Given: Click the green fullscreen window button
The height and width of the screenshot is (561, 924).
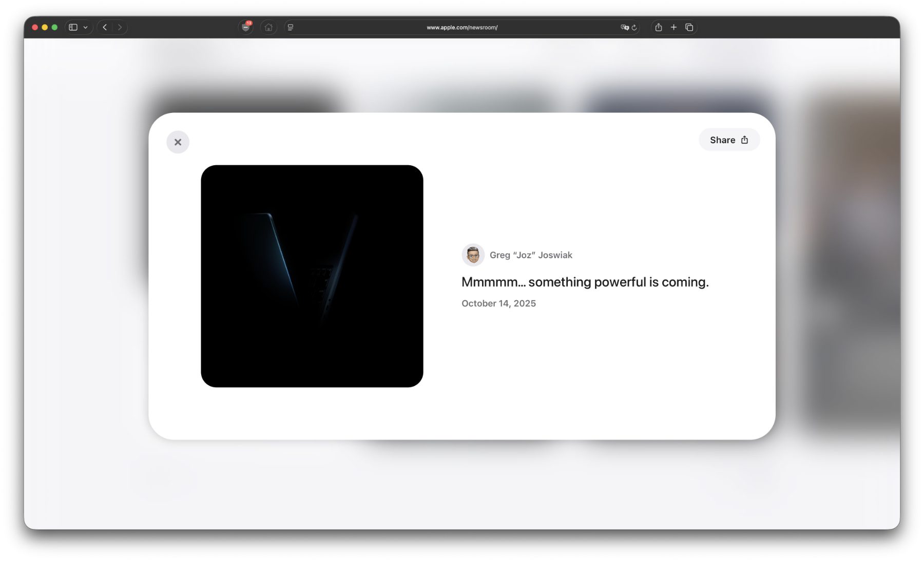Looking at the screenshot, I should 54,27.
